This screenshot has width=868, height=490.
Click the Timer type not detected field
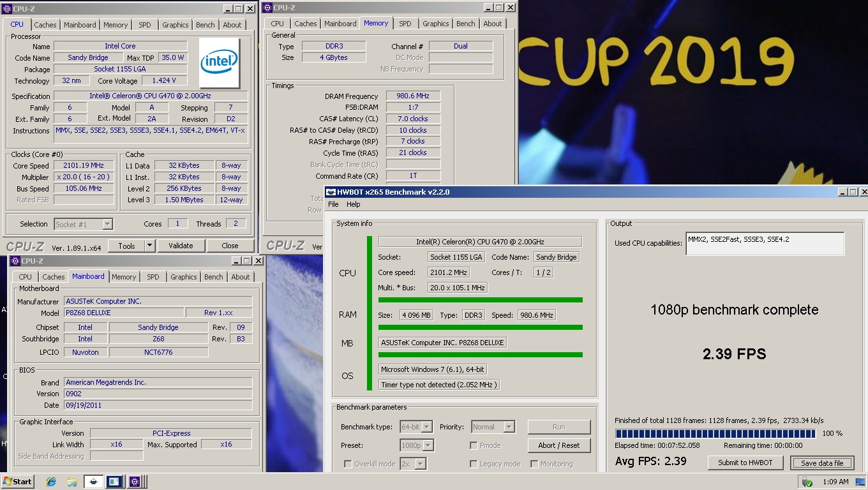tap(438, 385)
